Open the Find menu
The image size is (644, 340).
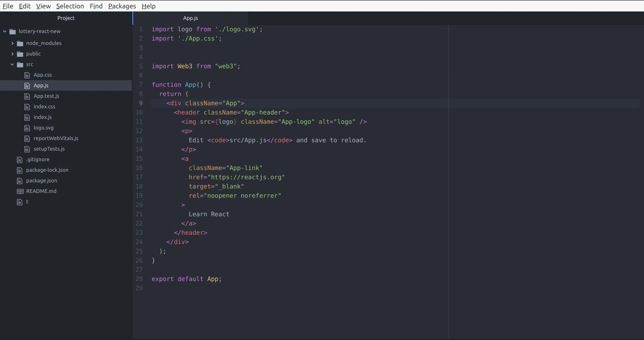96,6
